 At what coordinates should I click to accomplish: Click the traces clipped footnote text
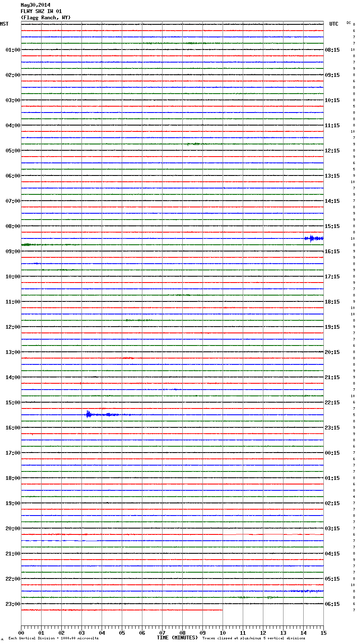254,639
